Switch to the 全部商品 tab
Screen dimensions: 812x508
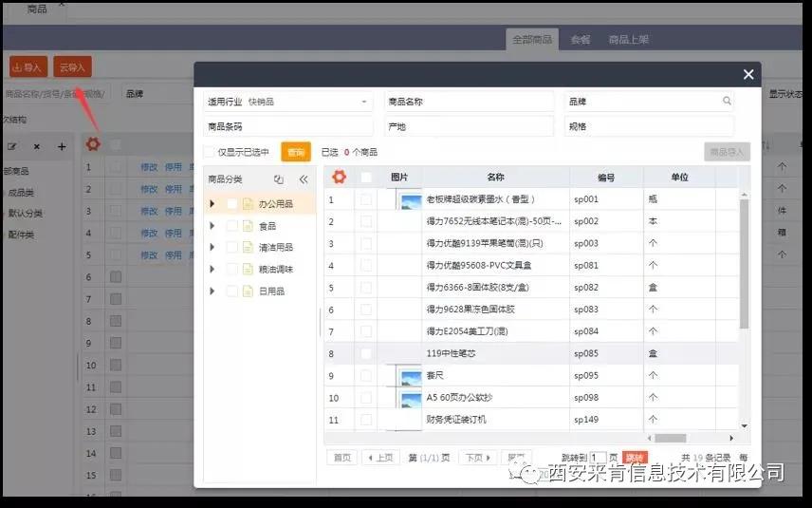coord(532,40)
